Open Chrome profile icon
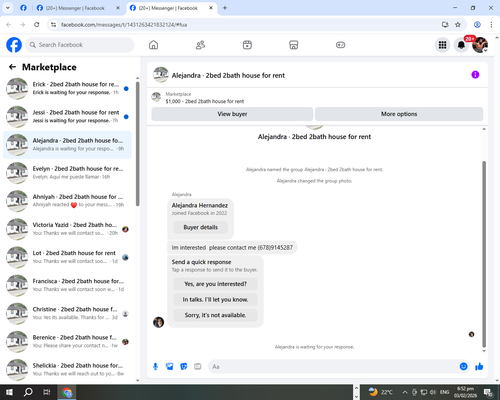Viewport: 500px width, 400px height. (477, 25)
